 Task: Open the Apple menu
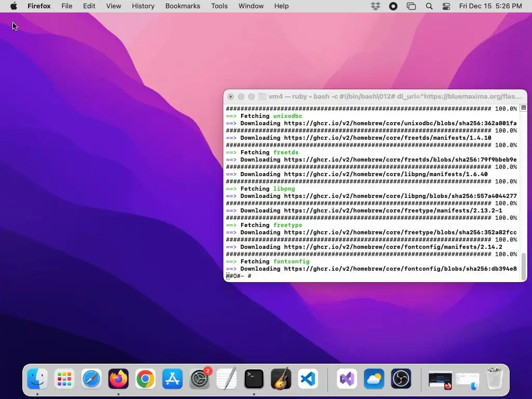(x=14, y=6)
